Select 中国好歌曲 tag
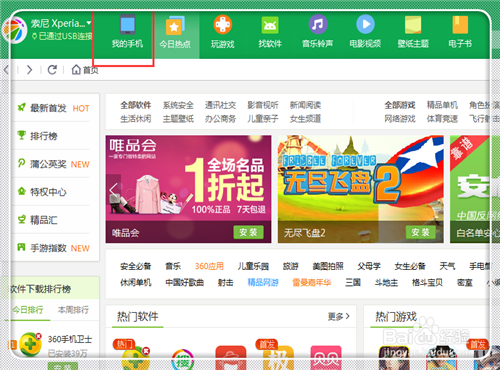 tap(185, 283)
